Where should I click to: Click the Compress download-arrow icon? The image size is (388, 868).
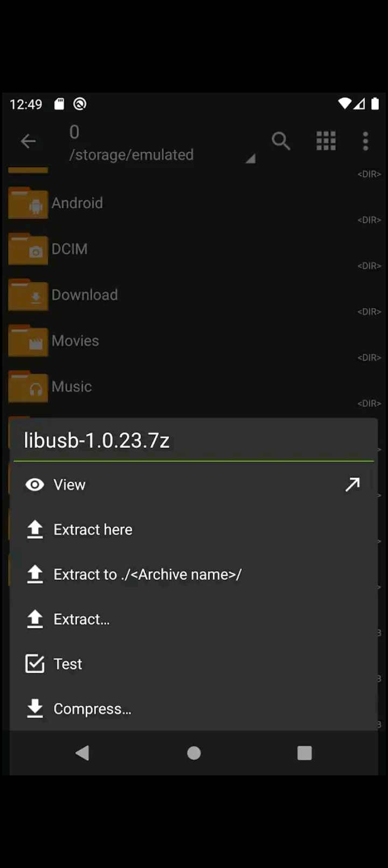click(35, 709)
